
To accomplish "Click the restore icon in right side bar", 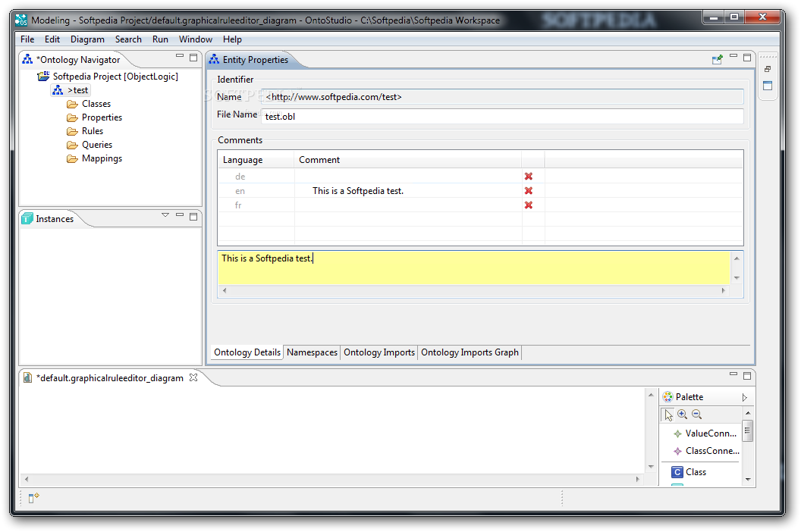I will (x=768, y=69).
